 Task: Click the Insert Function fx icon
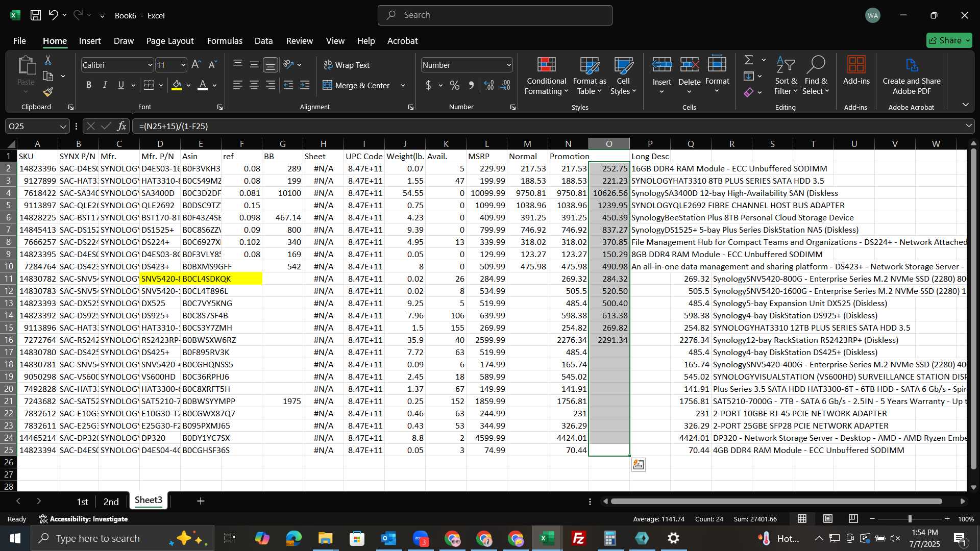point(121,126)
